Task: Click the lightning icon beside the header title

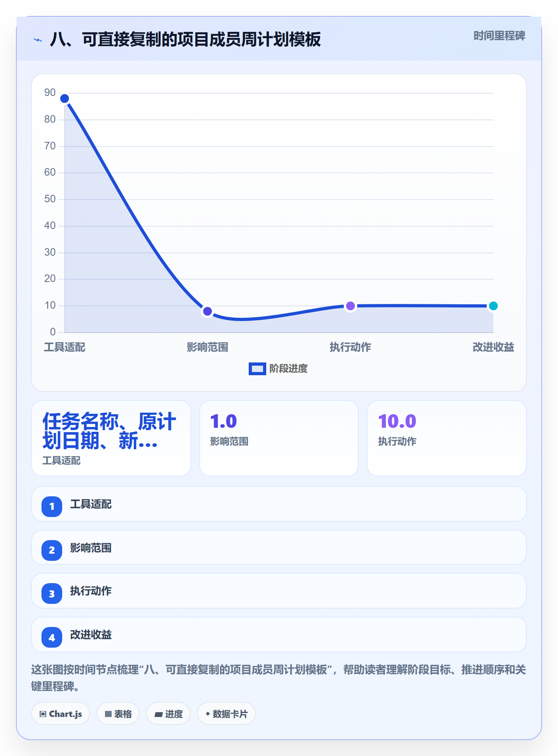Action: (x=38, y=40)
